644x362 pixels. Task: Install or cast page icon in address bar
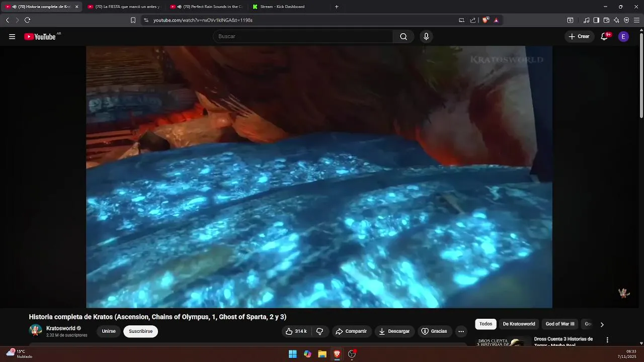point(461,20)
